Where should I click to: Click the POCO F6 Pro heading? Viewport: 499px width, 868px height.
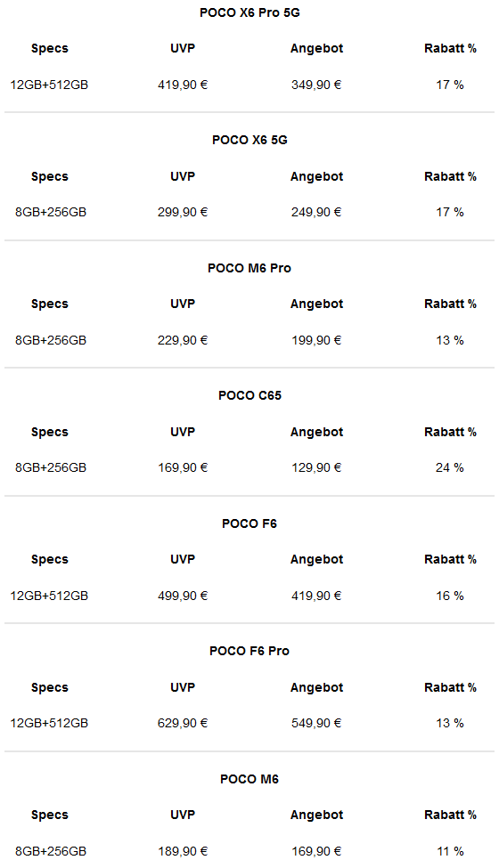(x=250, y=651)
